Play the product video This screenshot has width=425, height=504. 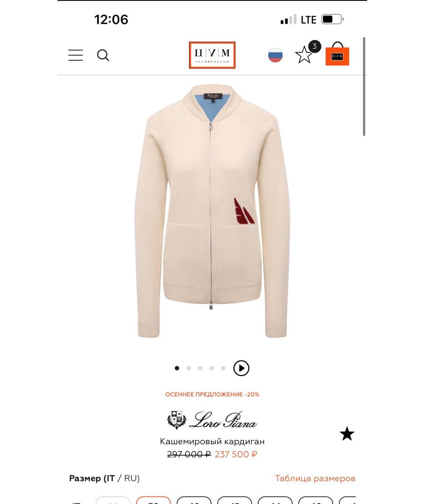pyautogui.click(x=241, y=368)
